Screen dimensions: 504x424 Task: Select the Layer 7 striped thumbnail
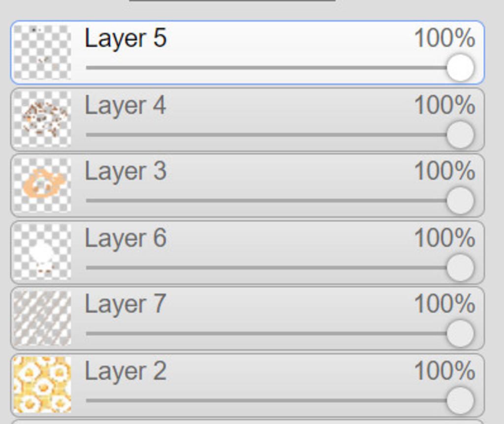42,318
